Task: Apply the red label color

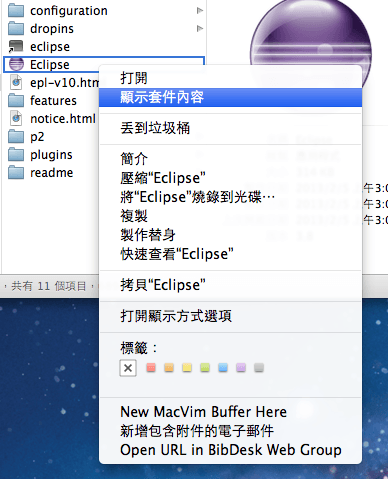Action: point(151,368)
